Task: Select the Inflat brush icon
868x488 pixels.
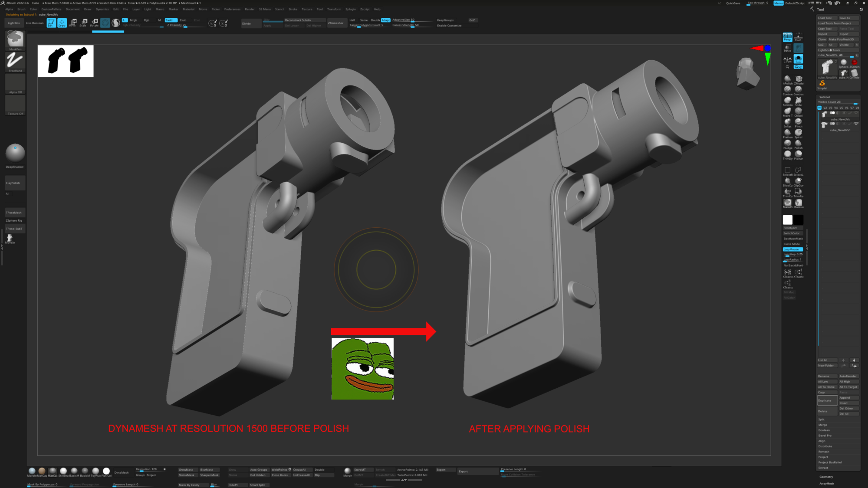Action: [787, 122]
